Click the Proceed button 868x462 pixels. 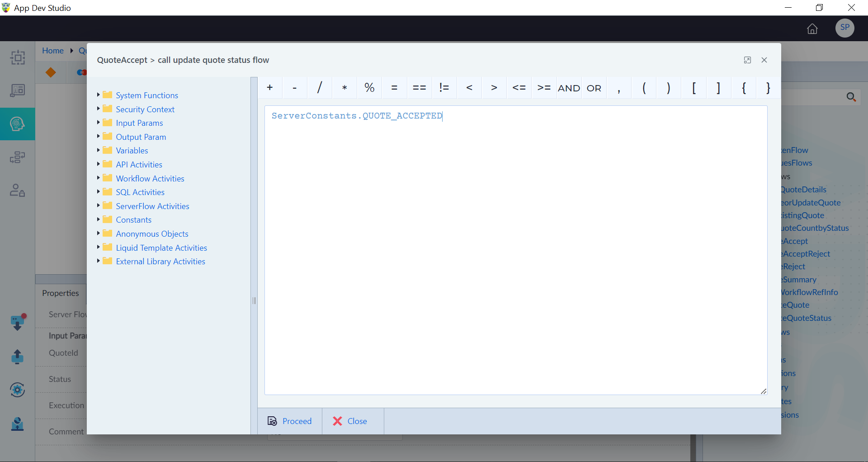pos(290,421)
